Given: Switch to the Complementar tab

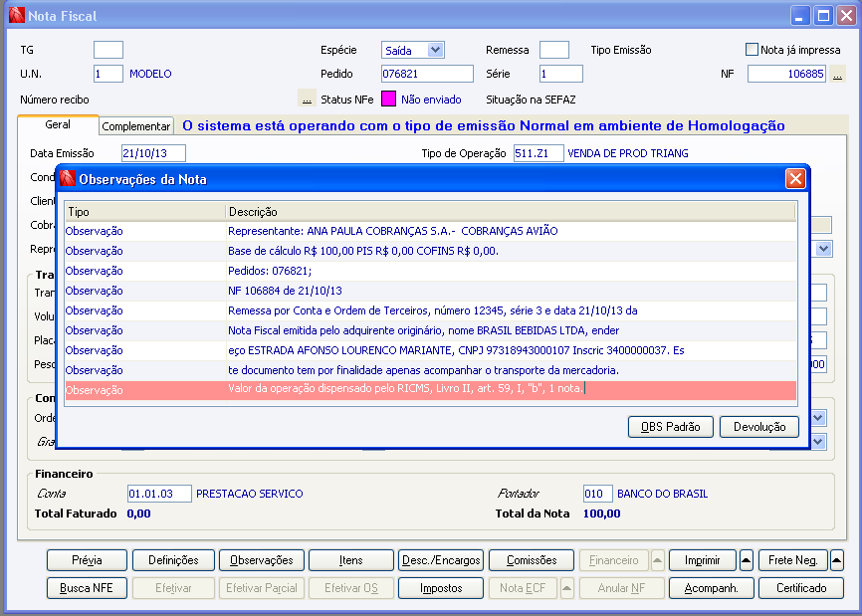Looking at the screenshot, I should pos(136,126).
